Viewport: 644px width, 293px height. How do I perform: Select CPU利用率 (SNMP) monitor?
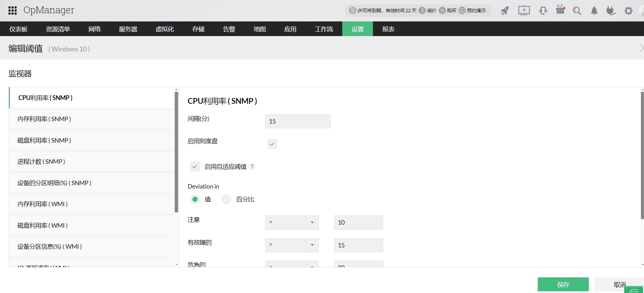(91, 98)
